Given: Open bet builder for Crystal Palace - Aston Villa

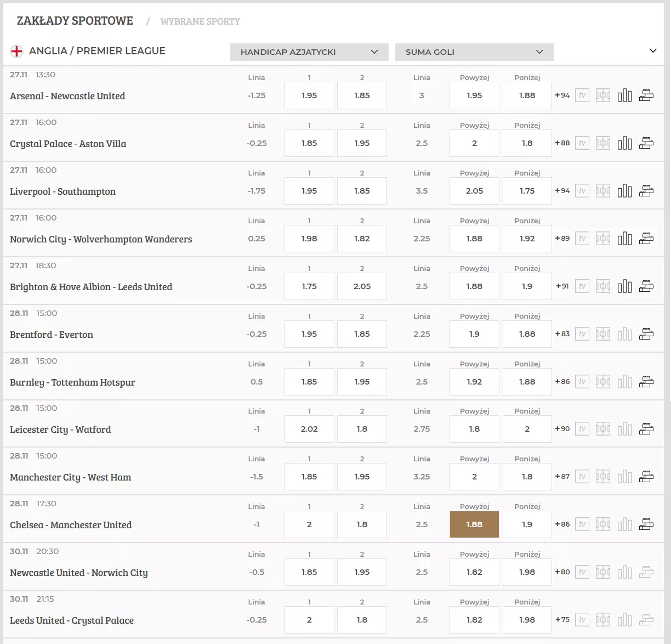Looking at the screenshot, I should coord(646,143).
